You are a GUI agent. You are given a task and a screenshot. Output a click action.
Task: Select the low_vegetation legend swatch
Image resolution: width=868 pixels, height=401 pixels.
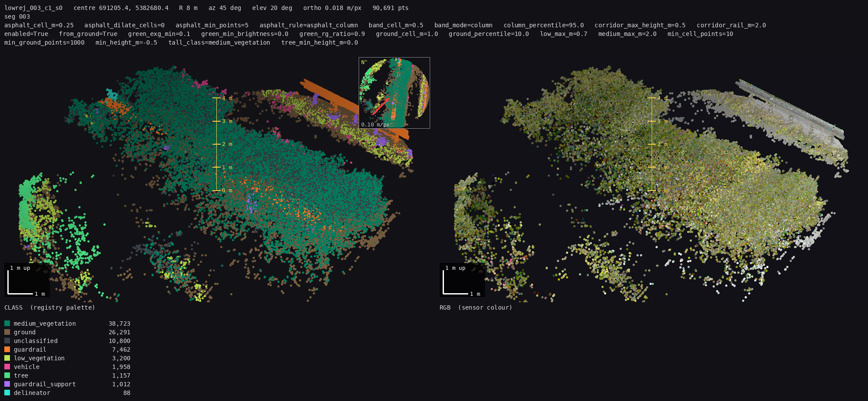(x=7, y=358)
